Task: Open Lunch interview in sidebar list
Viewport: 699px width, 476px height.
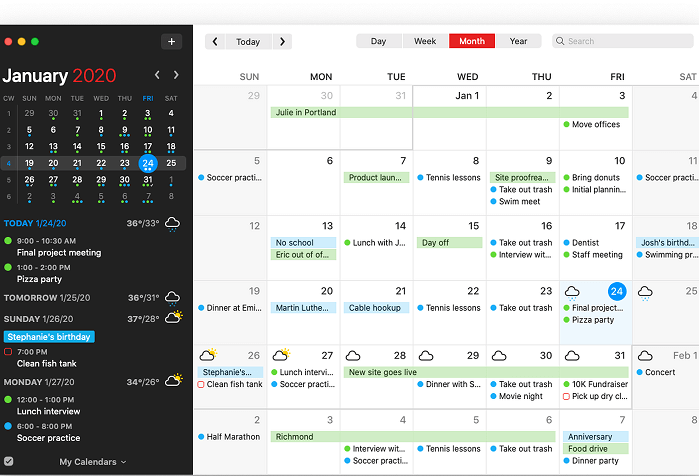Action: coord(49,411)
